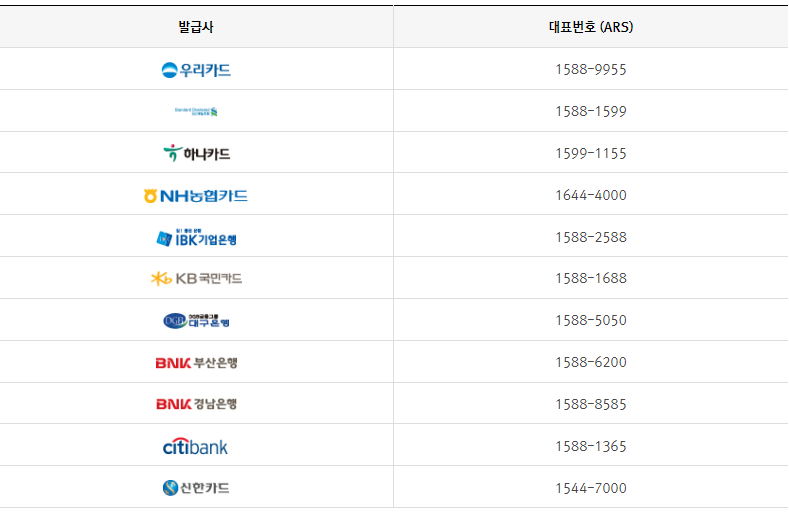Screen dimensions: 789x520
Task: Select phone number 1588-5050
Action: (x=591, y=320)
